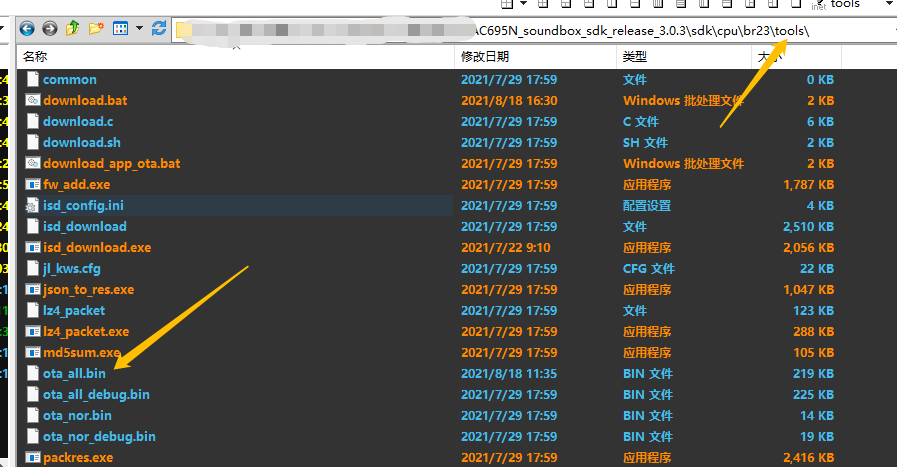The image size is (897, 467).
Task: Select the ota_nor.bin file name
Action: point(77,415)
